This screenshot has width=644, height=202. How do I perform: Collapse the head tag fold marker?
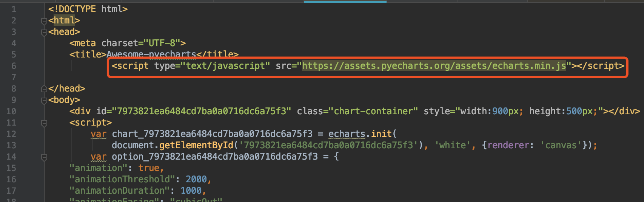[x=44, y=33]
